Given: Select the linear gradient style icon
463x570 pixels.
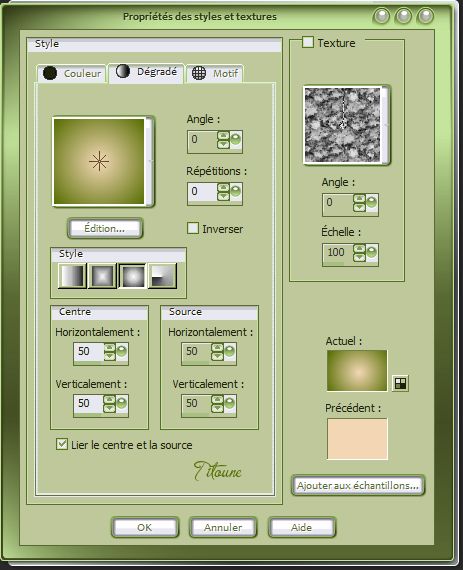Looking at the screenshot, I should tap(72, 276).
